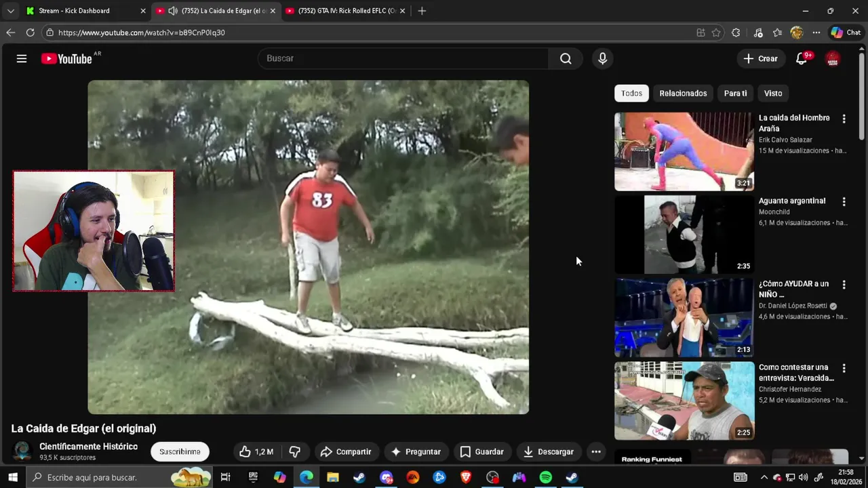Play La caída del Hombre Araña thumbnail
This screenshot has height=488, width=868.
[x=684, y=151]
